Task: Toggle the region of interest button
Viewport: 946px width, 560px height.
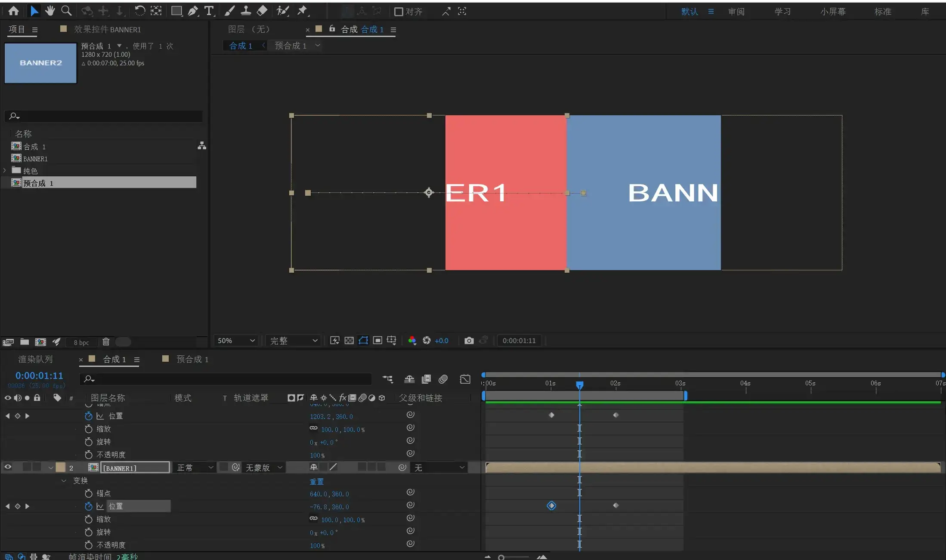Action: coord(377,341)
